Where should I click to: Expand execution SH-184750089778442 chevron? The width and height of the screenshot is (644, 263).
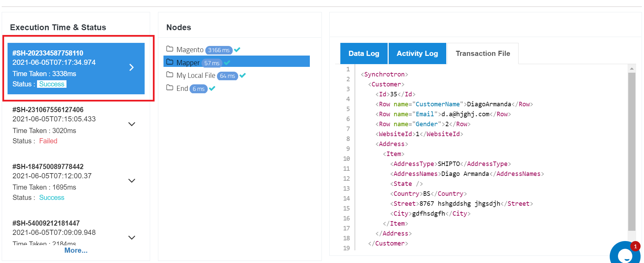132,181
